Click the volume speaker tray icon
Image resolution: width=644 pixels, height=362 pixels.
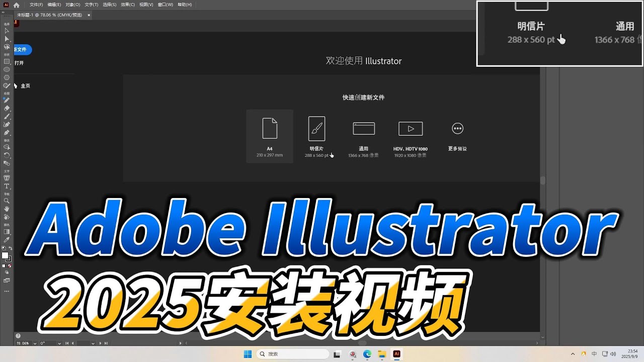click(612, 354)
